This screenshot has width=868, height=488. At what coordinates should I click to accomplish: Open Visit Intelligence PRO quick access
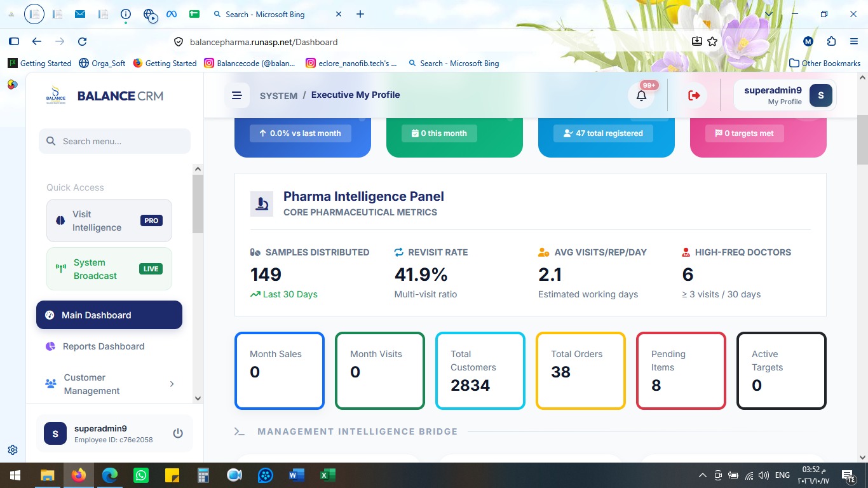coord(109,220)
